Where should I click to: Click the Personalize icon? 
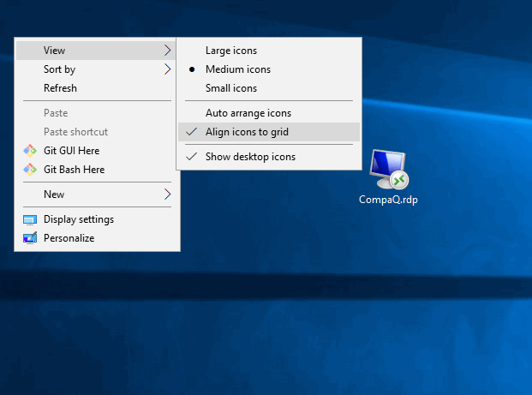click(30, 238)
